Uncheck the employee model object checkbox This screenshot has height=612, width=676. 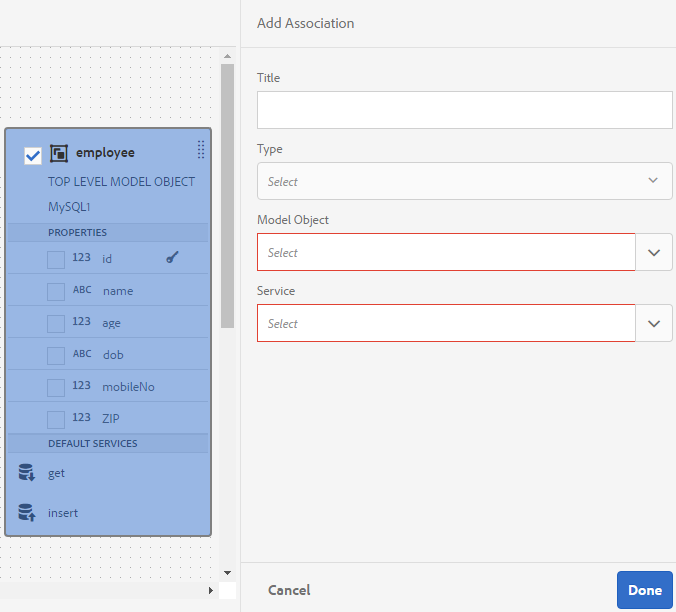point(32,155)
